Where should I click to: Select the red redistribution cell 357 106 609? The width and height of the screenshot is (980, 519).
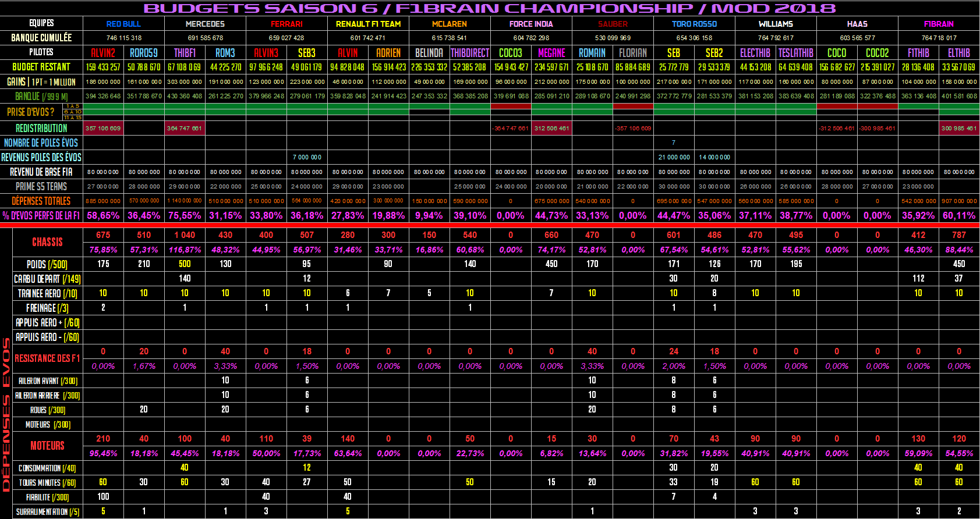tap(103, 128)
